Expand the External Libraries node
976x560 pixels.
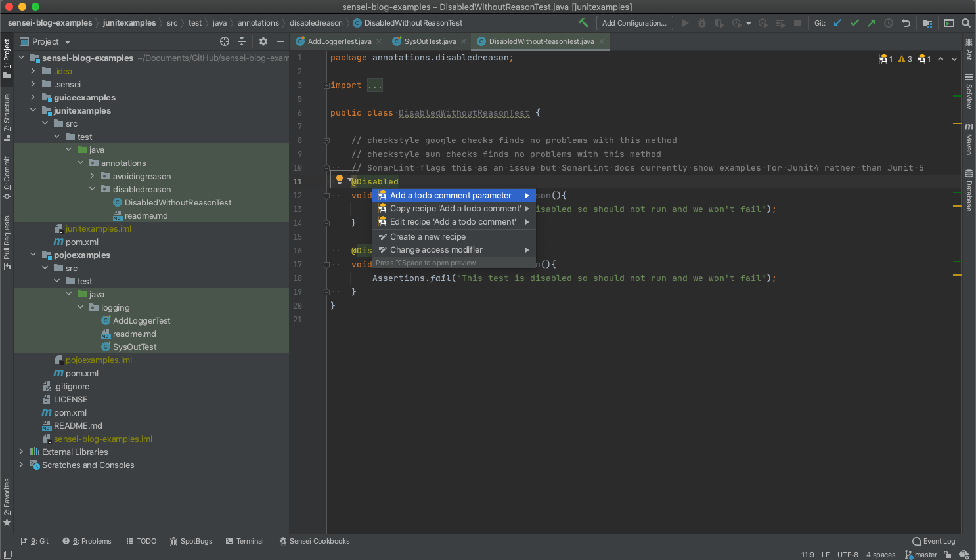21,452
